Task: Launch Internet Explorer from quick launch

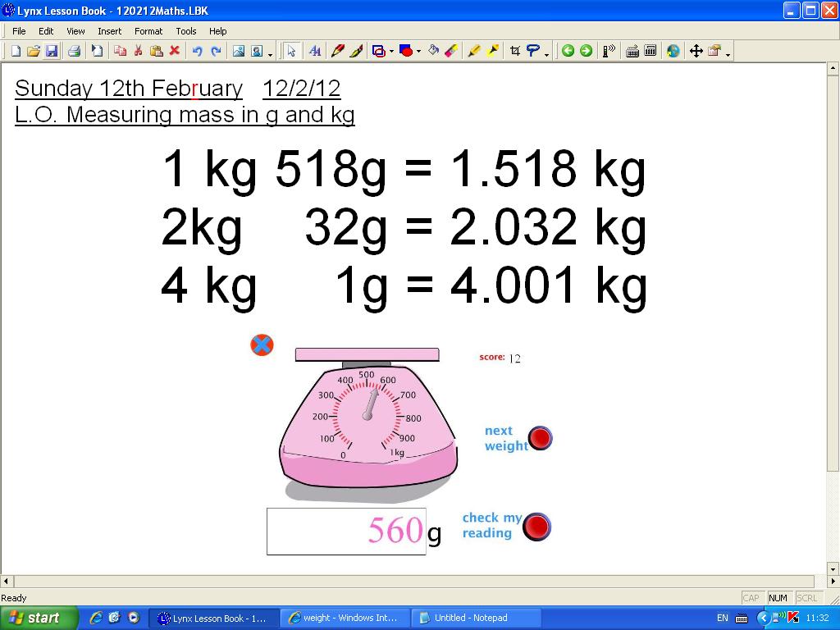Action: tap(96, 618)
